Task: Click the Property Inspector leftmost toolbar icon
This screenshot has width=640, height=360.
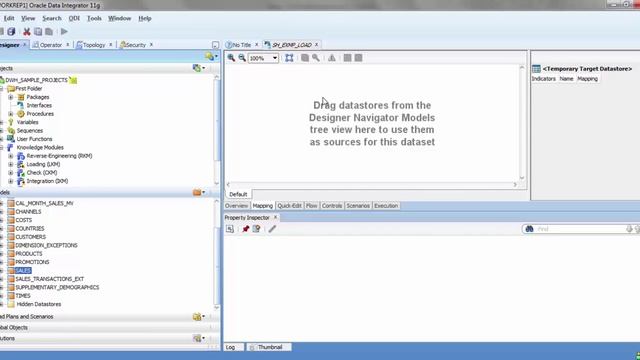Action: pyautogui.click(x=230, y=229)
